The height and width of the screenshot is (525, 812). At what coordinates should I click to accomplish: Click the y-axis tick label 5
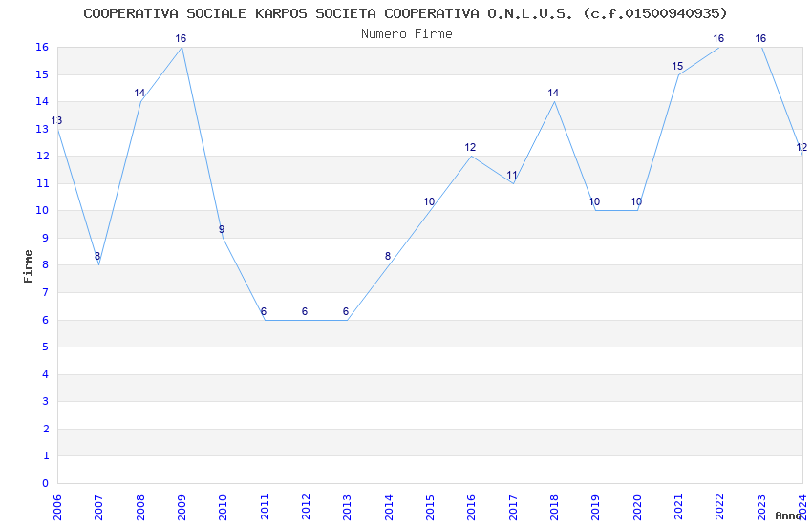[x=46, y=347]
